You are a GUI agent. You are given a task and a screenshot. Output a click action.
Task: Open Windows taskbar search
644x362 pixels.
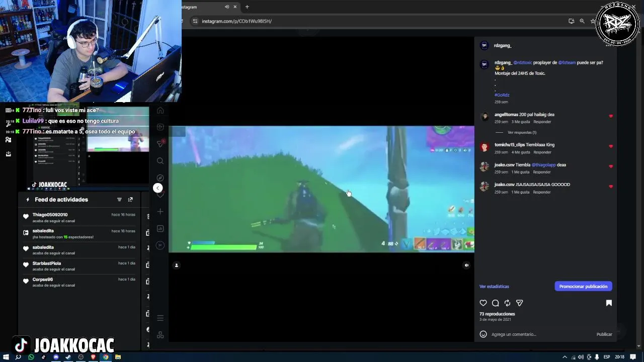pyautogui.click(x=18, y=357)
